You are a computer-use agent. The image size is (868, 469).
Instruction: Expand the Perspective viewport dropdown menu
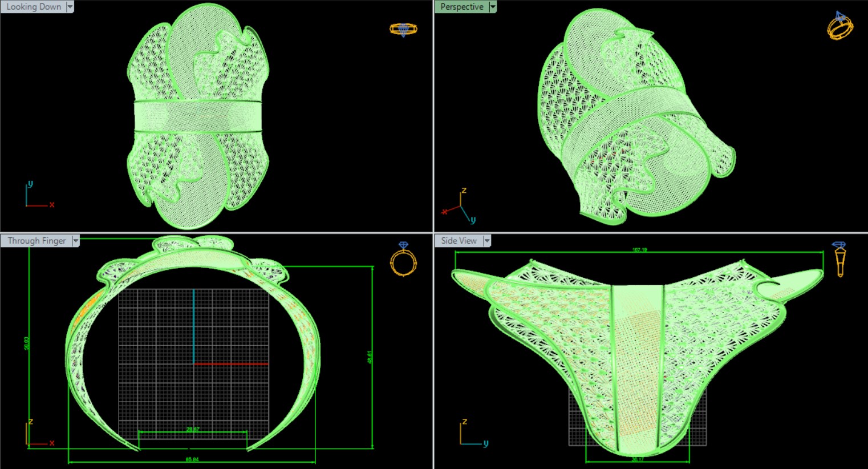tap(493, 7)
